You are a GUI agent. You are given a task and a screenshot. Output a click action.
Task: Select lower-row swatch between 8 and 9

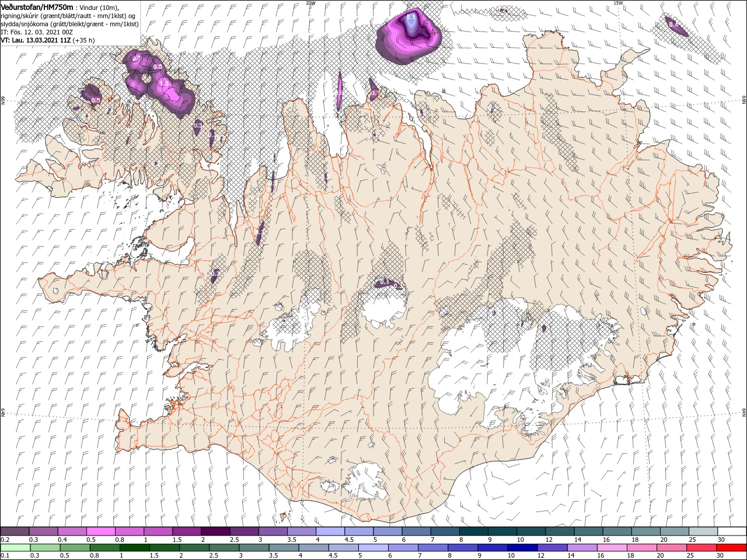coord(463,548)
